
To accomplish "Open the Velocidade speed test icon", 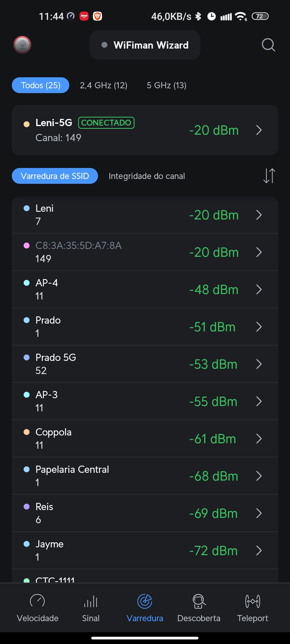I will pyautogui.click(x=38, y=601).
